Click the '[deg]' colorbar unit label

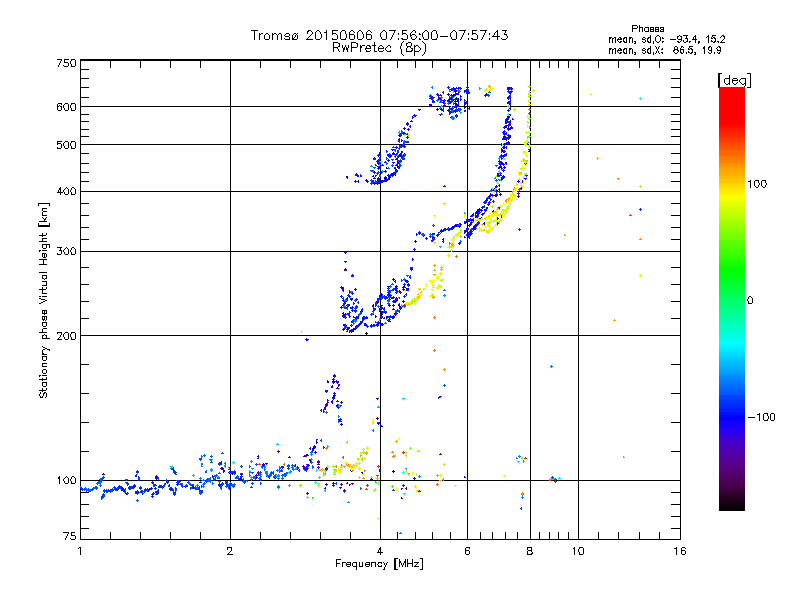point(734,80)
